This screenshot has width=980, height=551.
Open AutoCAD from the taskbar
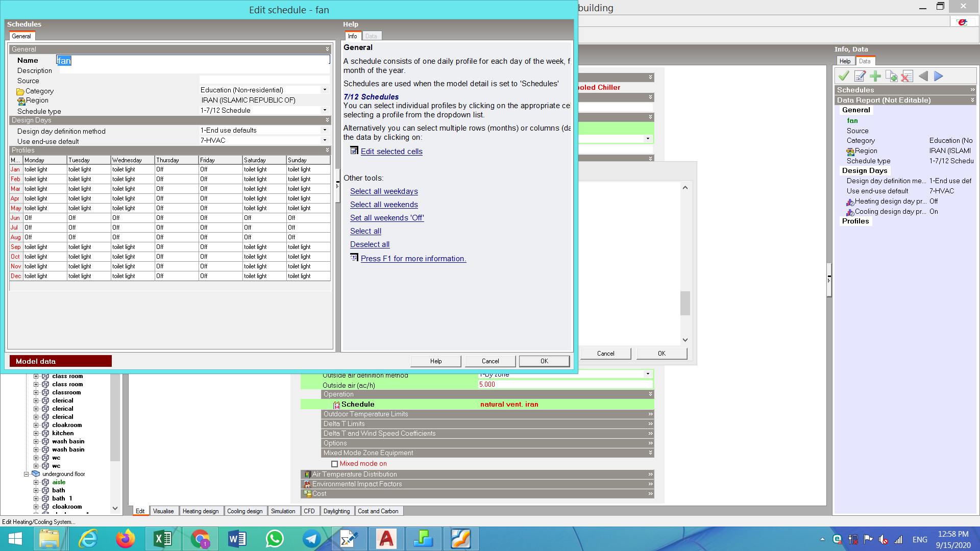[x=386, y=539]
